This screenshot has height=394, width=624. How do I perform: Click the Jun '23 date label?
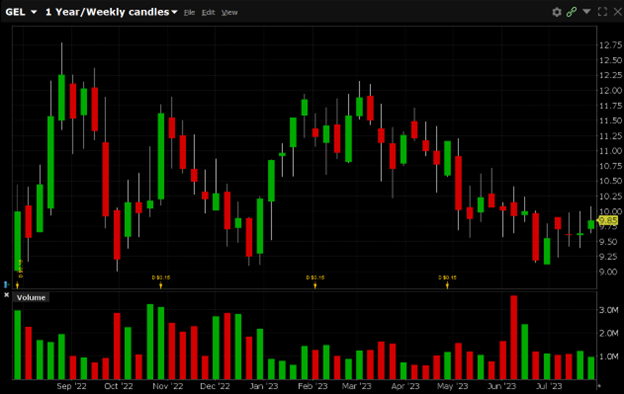coord(501,386)
